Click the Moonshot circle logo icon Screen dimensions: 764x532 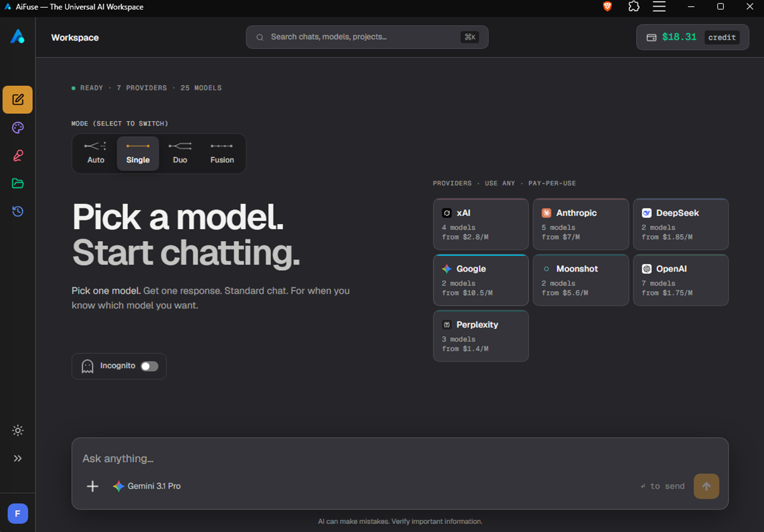(x=547, y=269)
